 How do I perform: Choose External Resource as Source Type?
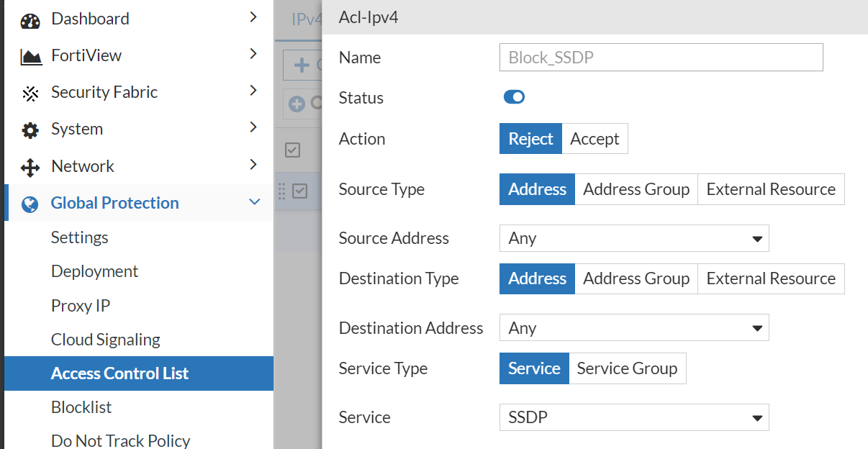[x=771, y=189]
